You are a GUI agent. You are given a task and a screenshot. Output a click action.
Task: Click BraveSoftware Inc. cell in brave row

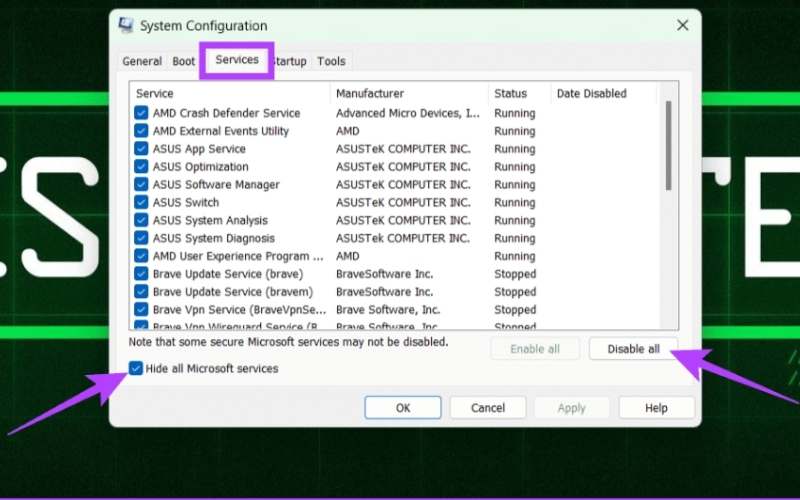tap(385, 274)
